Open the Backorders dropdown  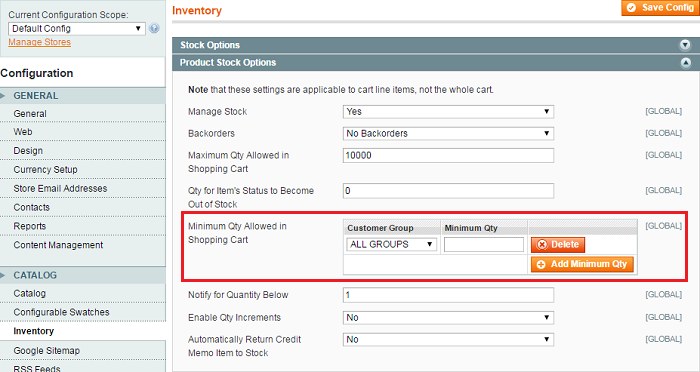coord(448,134)
